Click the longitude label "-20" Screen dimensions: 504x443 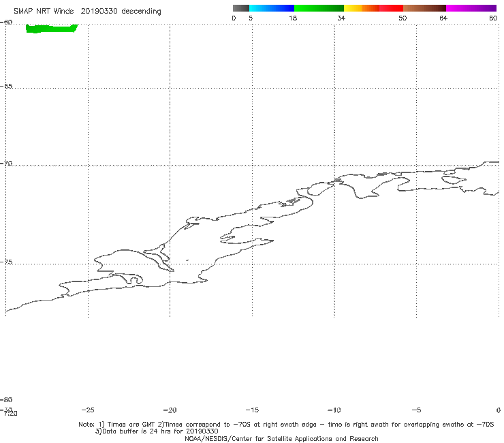coord(170,410)
